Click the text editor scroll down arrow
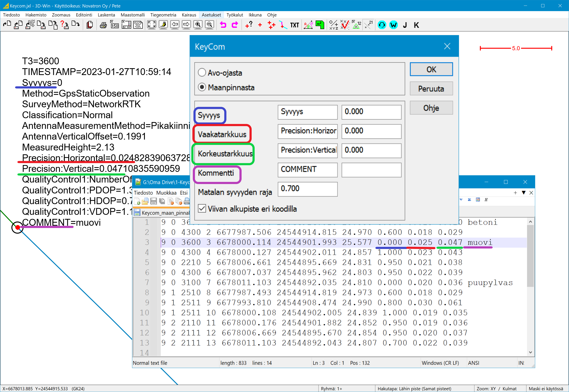 point(530,352)
